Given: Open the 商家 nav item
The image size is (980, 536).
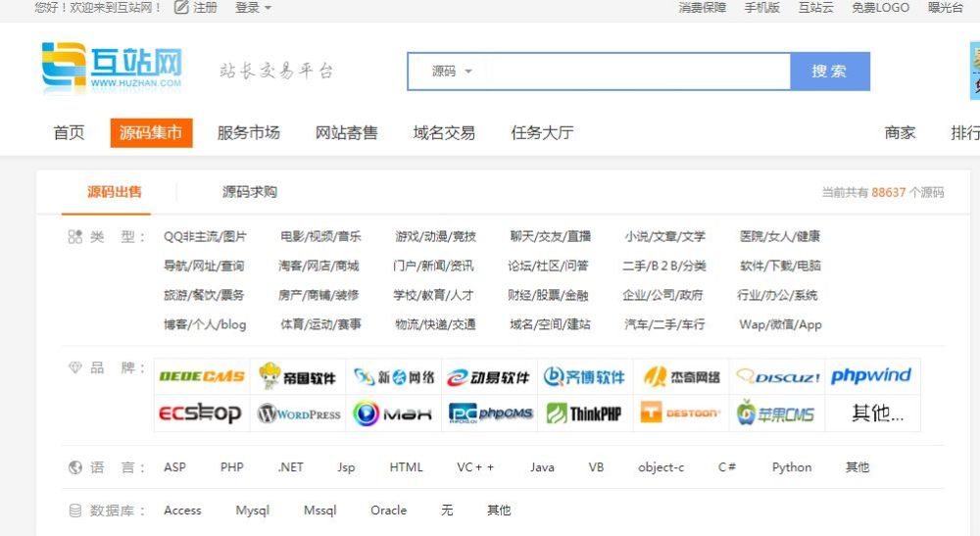Looking at the screenshot, I should (x=900, y=132).
